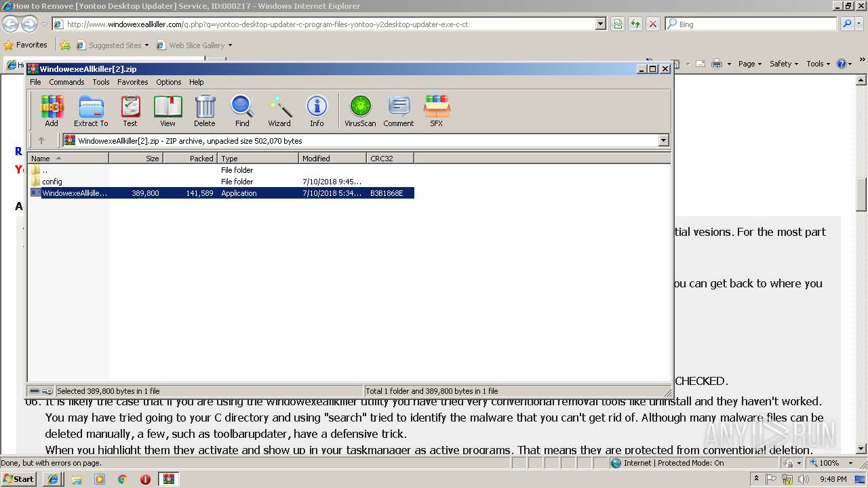The width and height of the screenshot is (868, 488).
Task: Open the WinRAR Options menu
Action: tap(169, 82)
